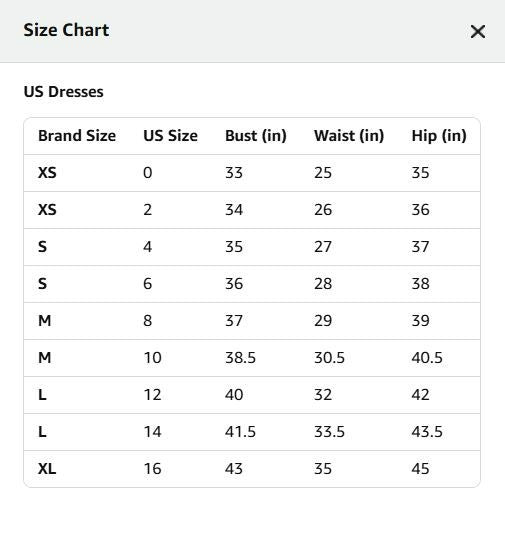Click waist value 33.5
This screenshot has width=505, height=534.
(x=329, y=432)
